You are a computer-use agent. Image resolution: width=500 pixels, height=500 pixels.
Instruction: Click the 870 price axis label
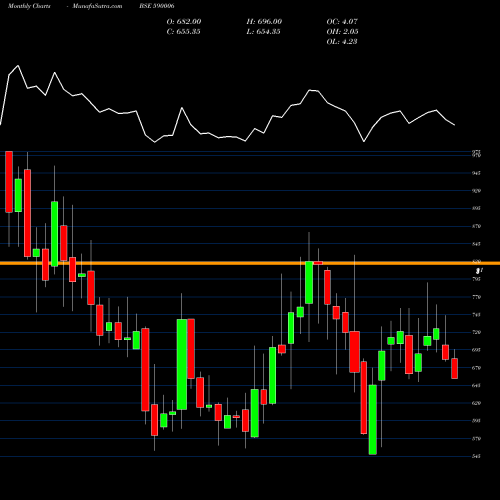click(x=476, y=226)
